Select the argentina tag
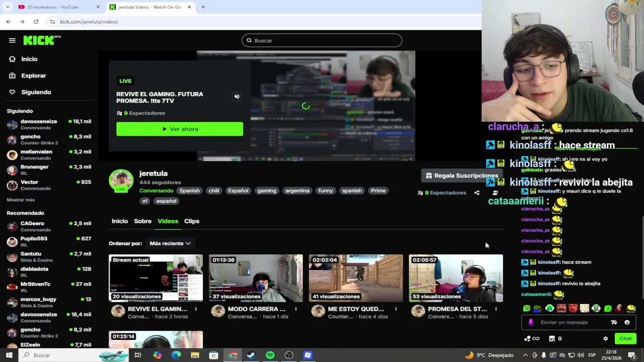The height and width of the screenshot is (362, 644). [297, 191]
